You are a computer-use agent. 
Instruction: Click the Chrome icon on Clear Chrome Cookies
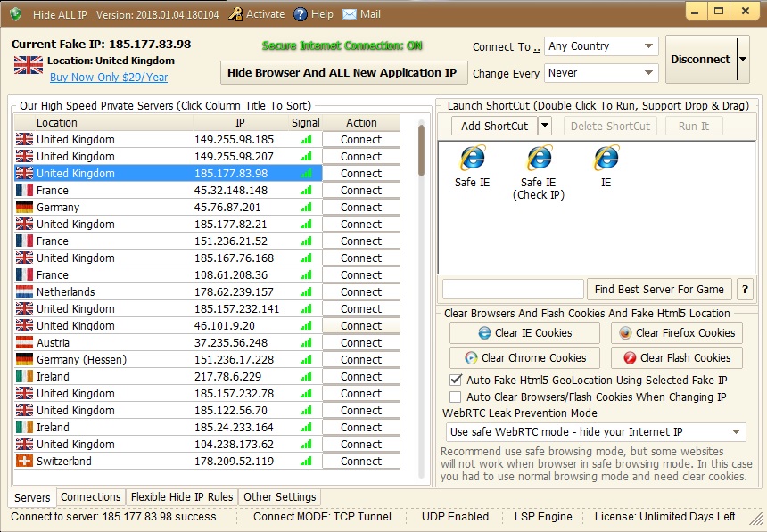coord(471,358)
